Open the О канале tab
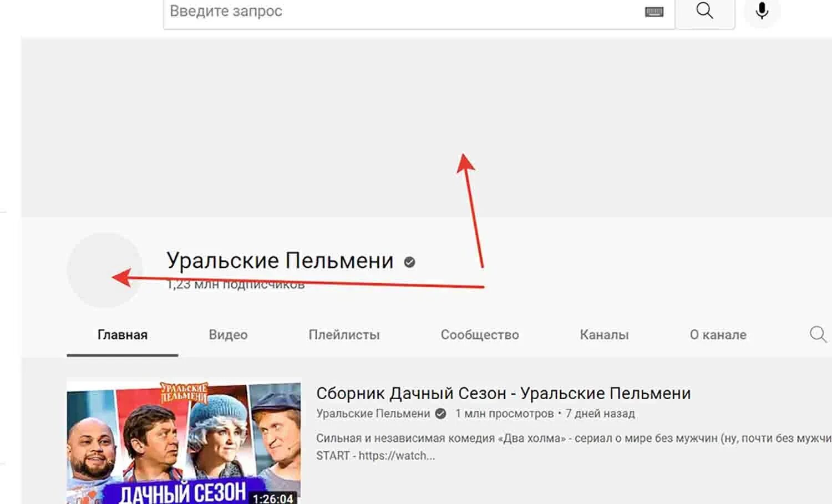 (x=718, y=334)
